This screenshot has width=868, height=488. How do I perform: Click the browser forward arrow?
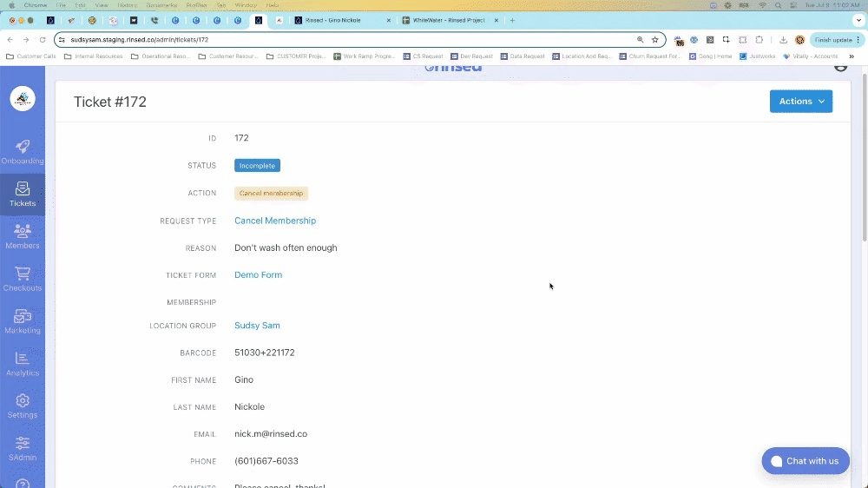point(26,40)
